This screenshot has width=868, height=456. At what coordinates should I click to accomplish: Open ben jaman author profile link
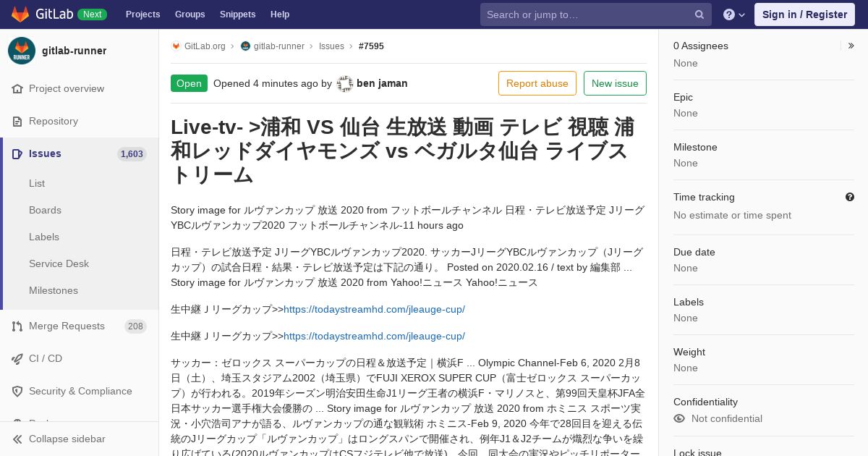pyautogui.click(x=382, y=83)
